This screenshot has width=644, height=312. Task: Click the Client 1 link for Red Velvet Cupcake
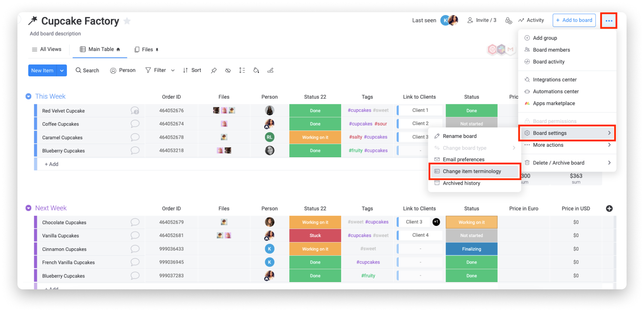click(x=420, y=110)
